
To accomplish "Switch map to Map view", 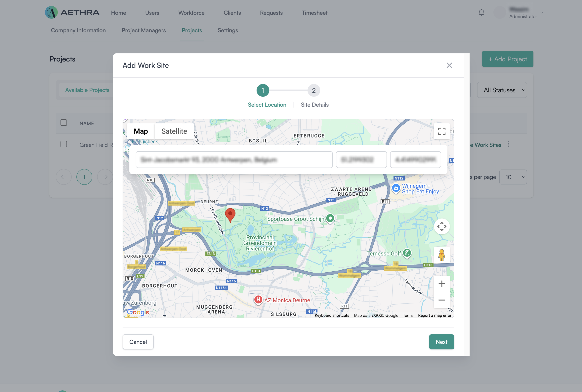I will pos(141,131).
